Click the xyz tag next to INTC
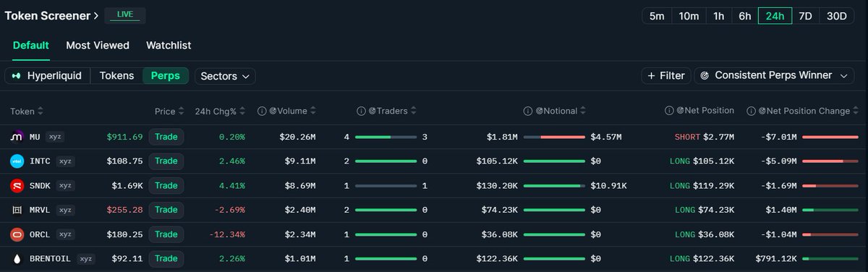The image size is (868, 272). click(65, 161)
